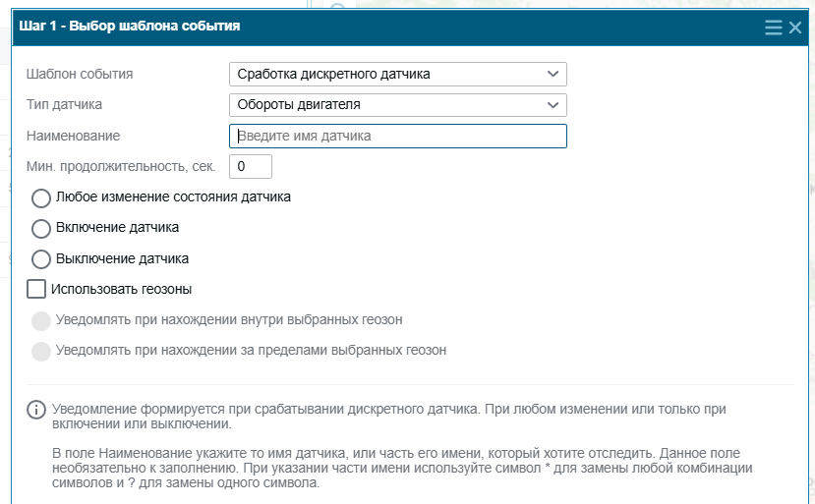Screen dimensions: 815x504
Task: Click the Наименование field label
Action: [x=74, y=137]
